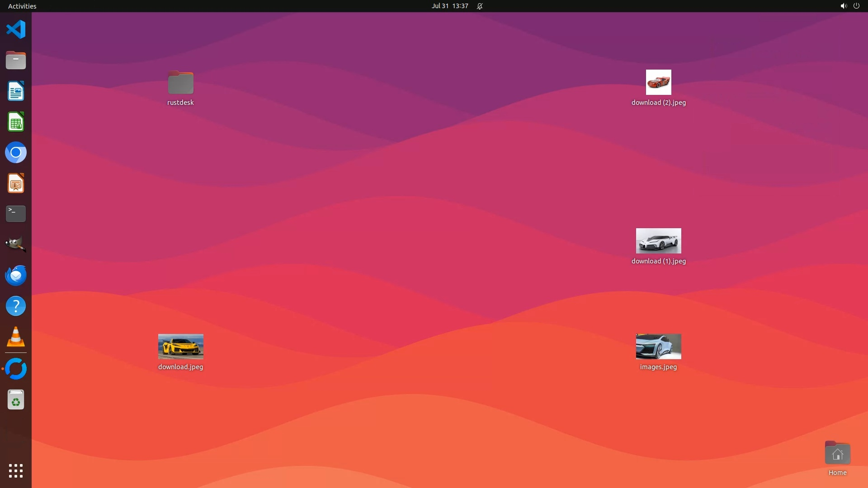Open the Files manager dock icon
This screenshot has width=868, height=488.
click(16, 61)
